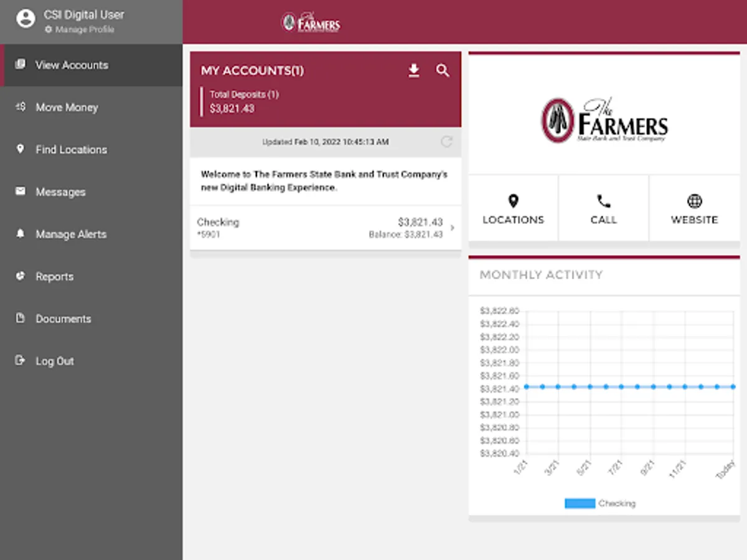Open the Move Money menu label

coord(67,107)
